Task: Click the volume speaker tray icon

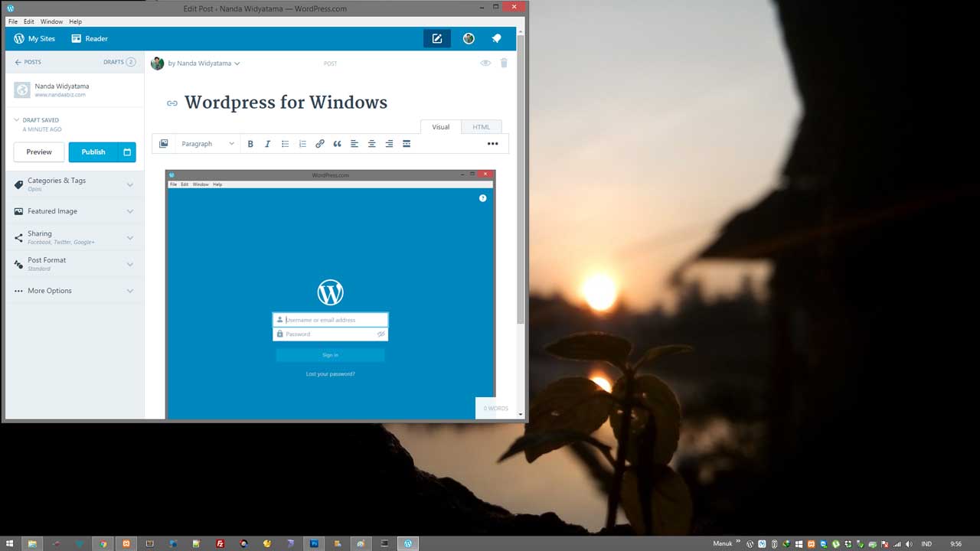Action: [908, 544]
